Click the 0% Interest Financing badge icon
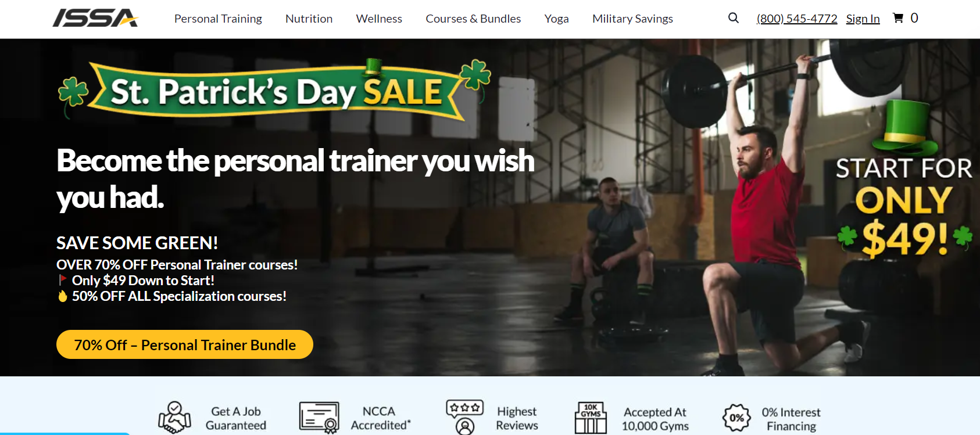Image resolution: width=980 pixels, height=435 pixels. 736,418
